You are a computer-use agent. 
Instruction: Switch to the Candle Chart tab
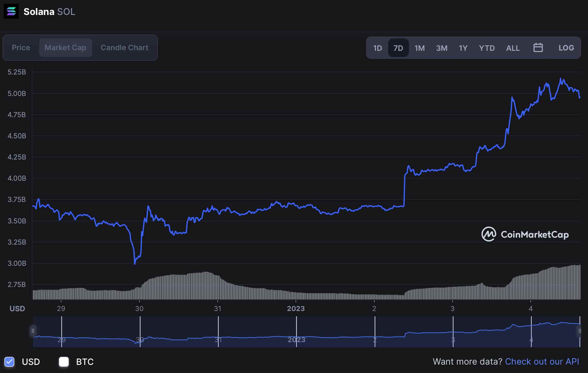124,48
